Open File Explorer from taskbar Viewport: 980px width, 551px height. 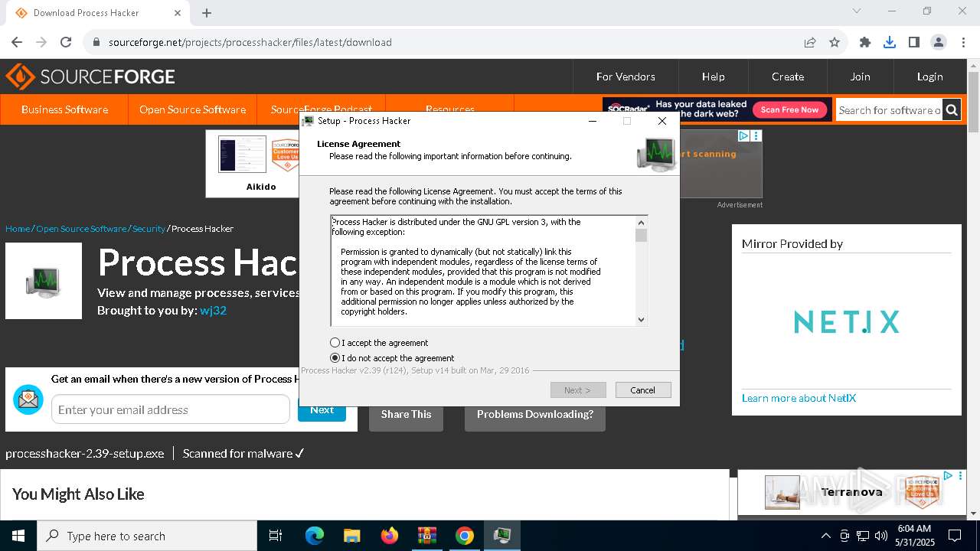352,536
